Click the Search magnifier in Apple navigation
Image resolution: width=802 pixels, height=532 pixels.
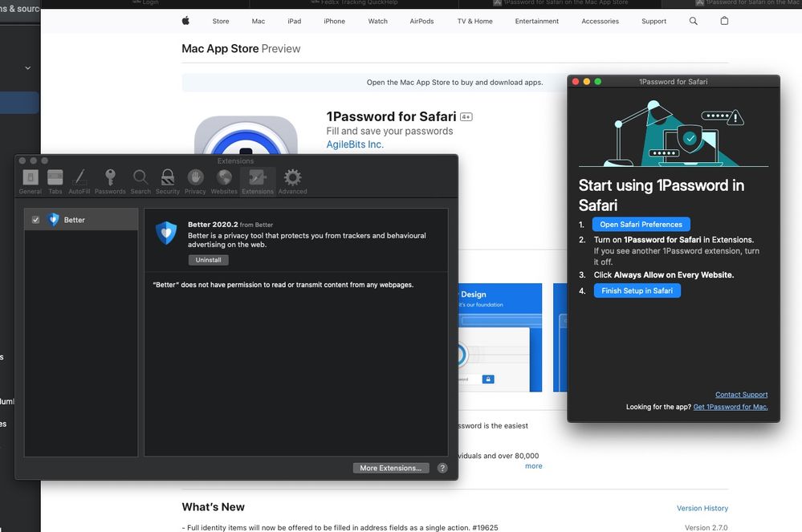(x=694, y=21)
